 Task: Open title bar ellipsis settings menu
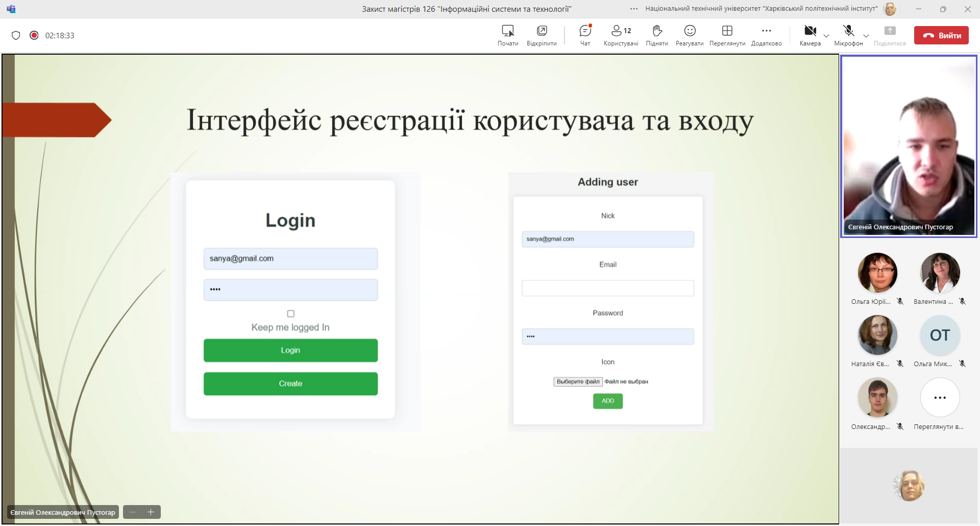pos(634,9)
